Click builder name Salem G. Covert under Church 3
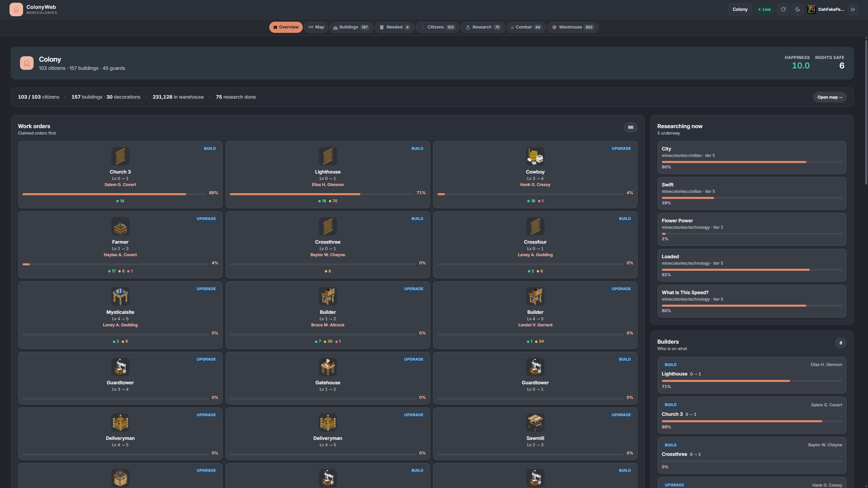 coord(120,185)
